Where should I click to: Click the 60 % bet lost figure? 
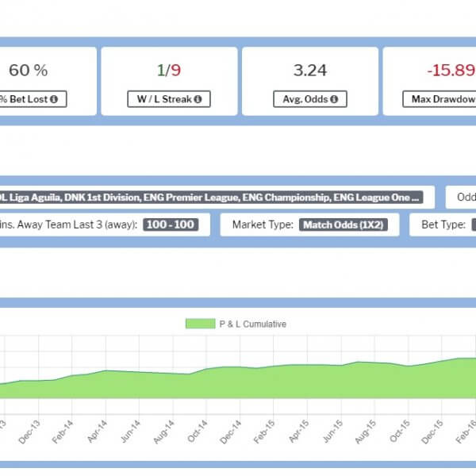[29, 71]
